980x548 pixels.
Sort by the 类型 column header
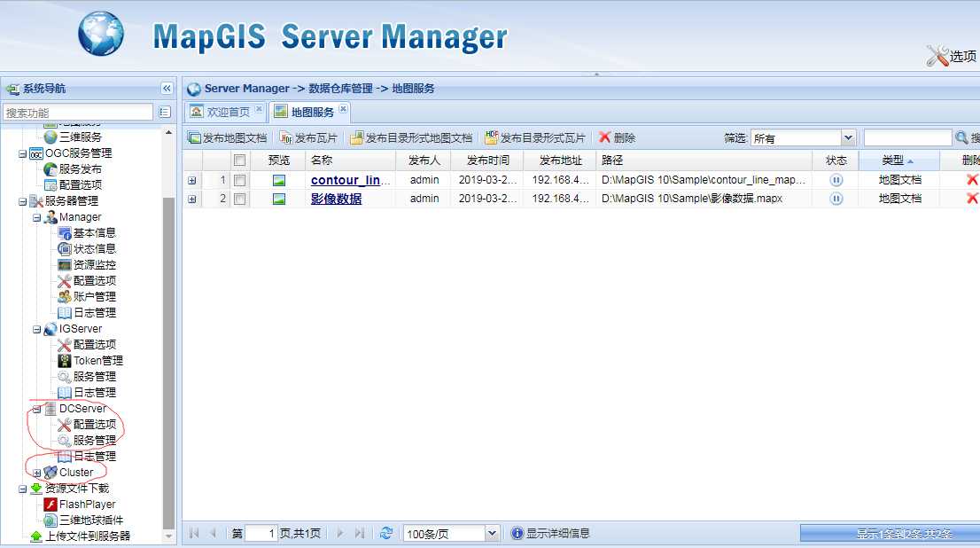point(898,160)
